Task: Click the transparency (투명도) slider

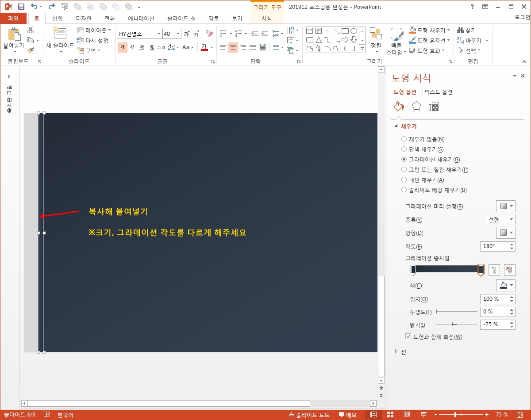Action: click(457, 312)
